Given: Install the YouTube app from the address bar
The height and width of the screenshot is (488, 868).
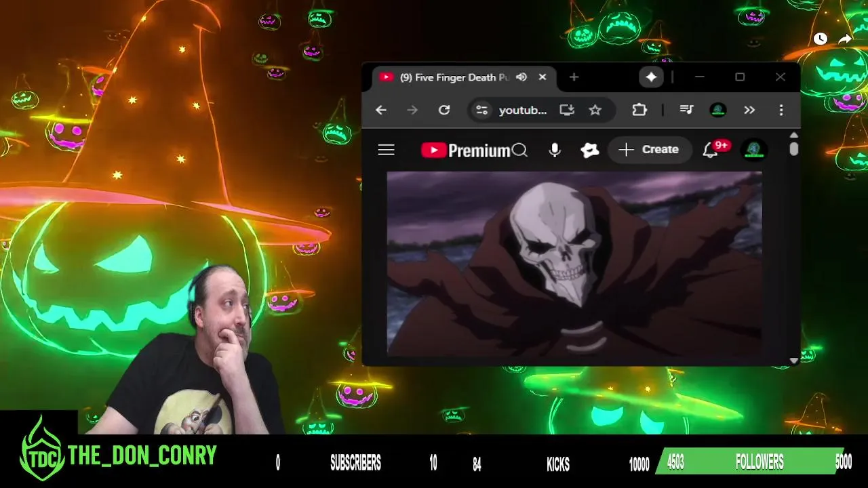Looking at the screenshot, I should (x=567, y=110).
